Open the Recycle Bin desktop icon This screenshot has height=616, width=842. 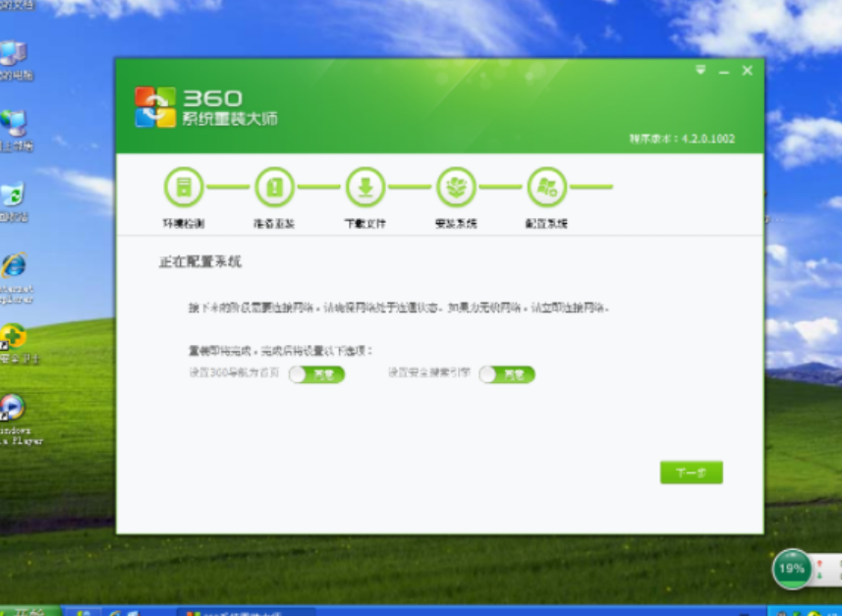14,201
